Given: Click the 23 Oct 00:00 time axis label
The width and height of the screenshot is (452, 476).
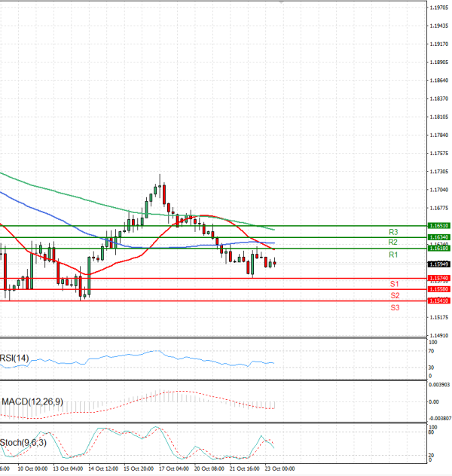Looking at the screenshot, I should click(x=279, y=468).
